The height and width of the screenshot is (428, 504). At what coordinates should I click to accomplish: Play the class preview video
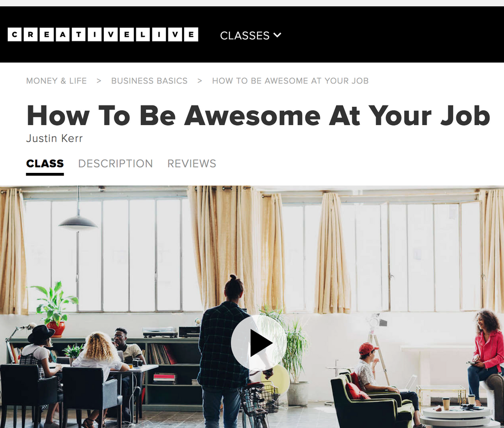pyautogui.click(x=259, y=343)
